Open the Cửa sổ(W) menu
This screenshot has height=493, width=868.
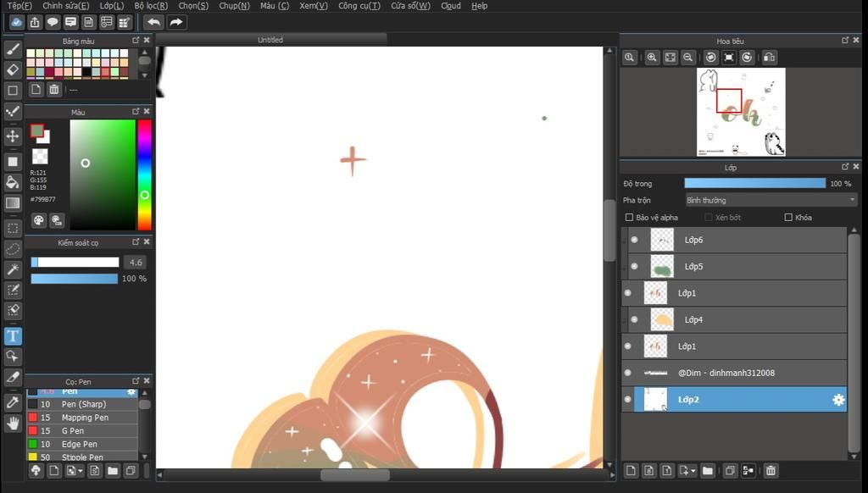(410, 6)
